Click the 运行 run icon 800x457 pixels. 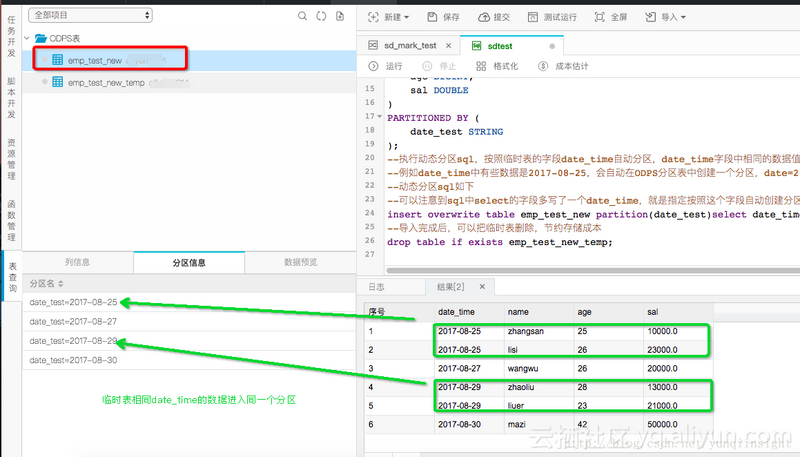tap(373, 66)
